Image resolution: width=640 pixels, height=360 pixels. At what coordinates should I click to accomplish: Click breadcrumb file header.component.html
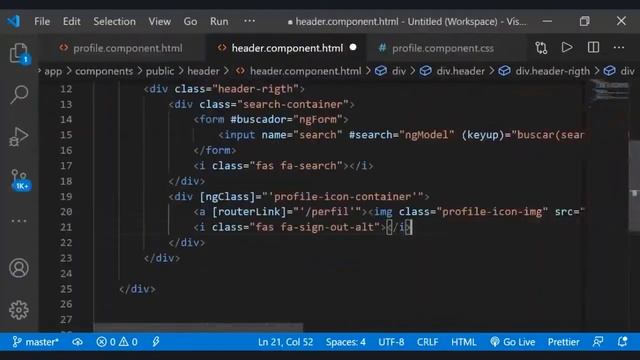coord(305,71)
